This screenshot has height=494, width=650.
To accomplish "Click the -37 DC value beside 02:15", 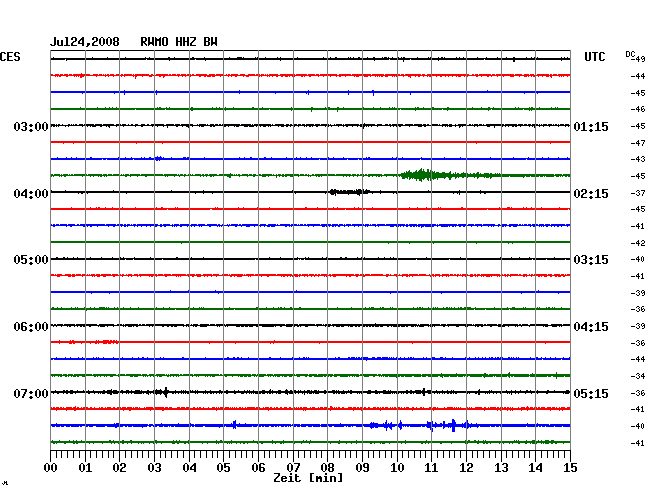I will (638, 193).
